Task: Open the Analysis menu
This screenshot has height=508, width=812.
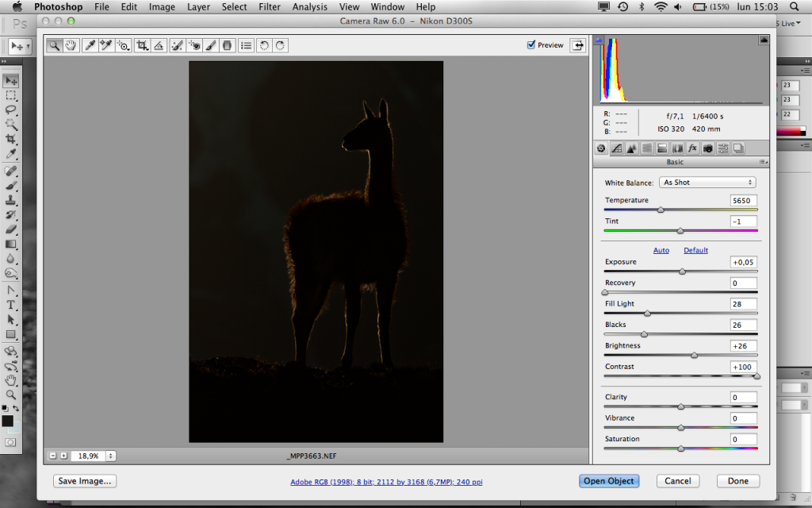Action: coord(310,6)
